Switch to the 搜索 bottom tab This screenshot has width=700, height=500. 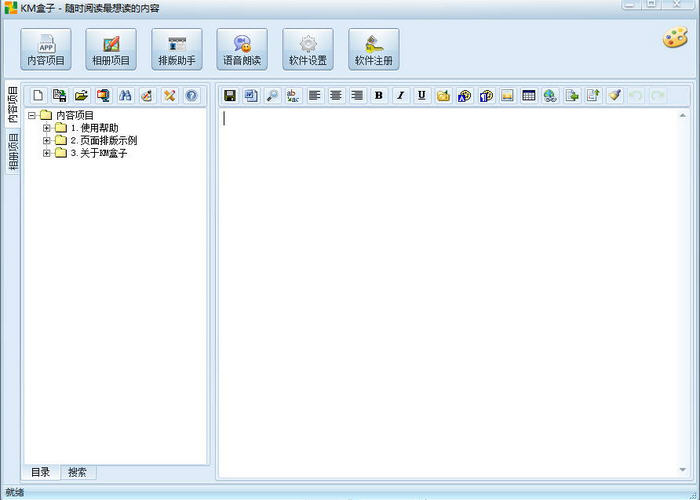(78, 472)
